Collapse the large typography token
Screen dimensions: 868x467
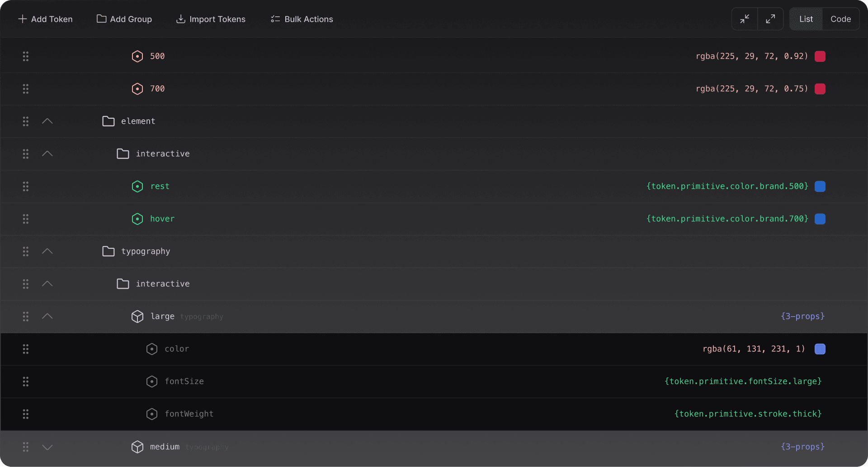pyautogui.click(x=47, y=316)
